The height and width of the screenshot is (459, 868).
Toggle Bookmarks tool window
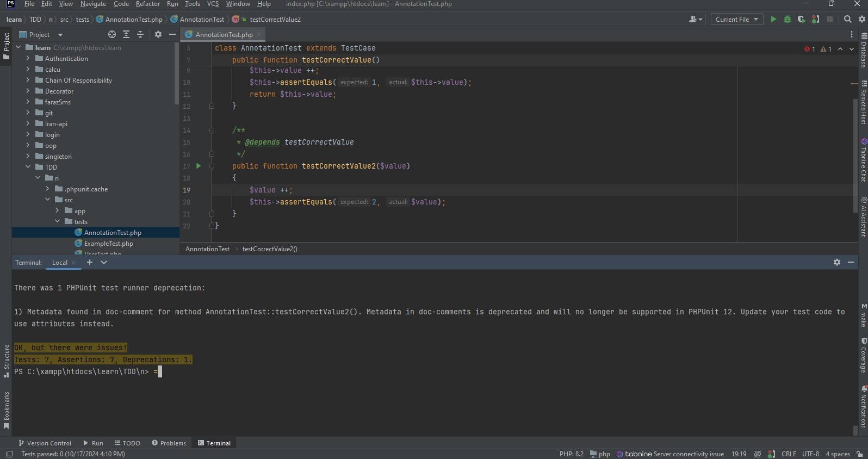(x=6, y=411)
